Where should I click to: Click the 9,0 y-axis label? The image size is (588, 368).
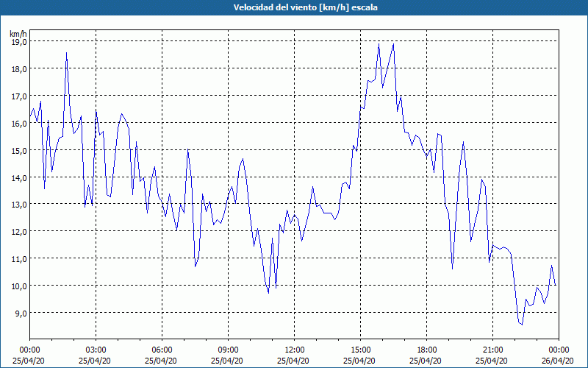pos(21,313)
